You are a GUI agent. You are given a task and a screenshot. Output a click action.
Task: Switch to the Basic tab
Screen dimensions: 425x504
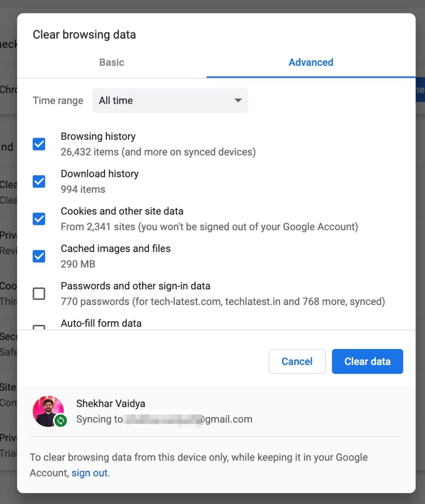pos(112,63)
